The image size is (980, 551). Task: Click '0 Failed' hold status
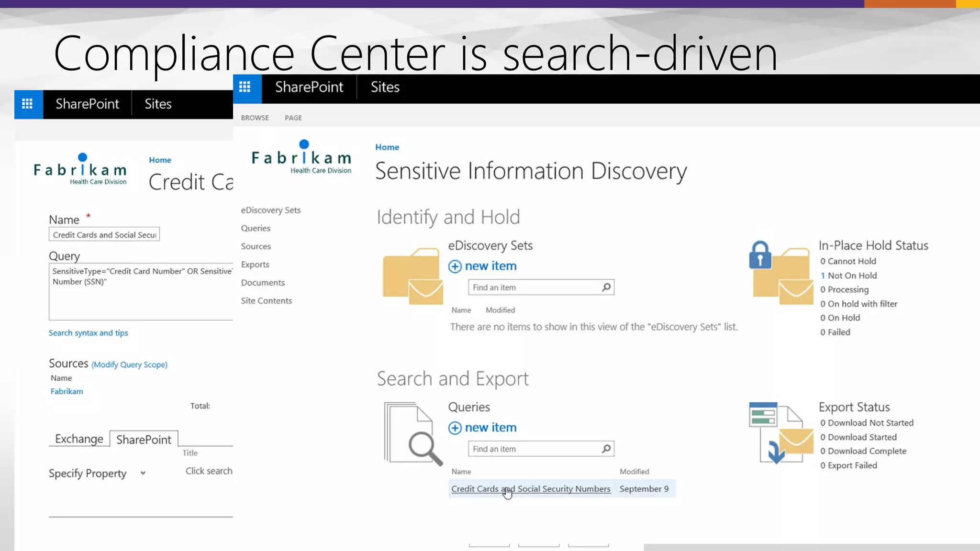click(835, 332)
